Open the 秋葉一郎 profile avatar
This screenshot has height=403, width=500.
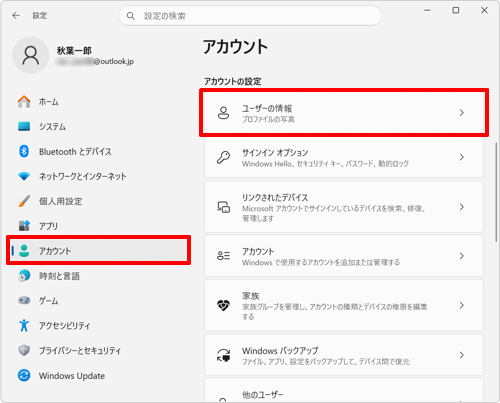point(31,55)
